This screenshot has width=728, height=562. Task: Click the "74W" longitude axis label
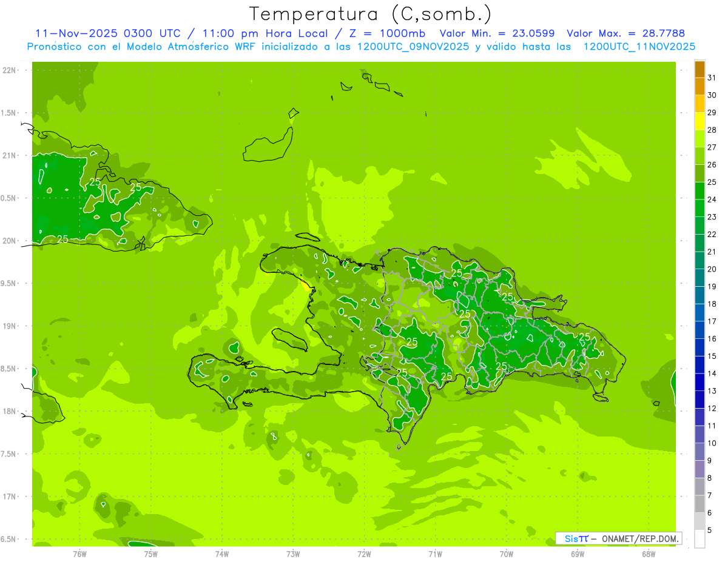pos(222,554)
